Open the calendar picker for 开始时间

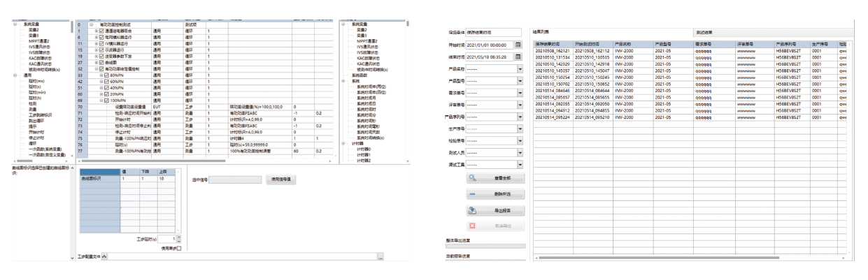518,45
